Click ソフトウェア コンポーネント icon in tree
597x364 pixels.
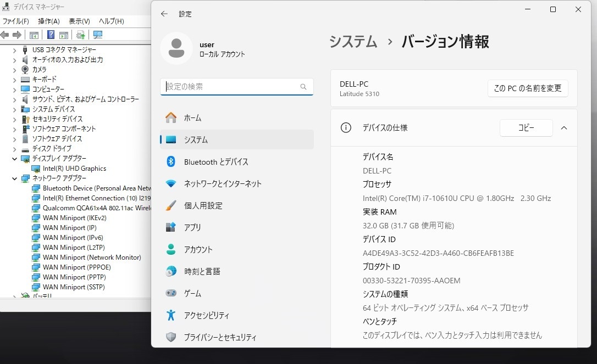pos(25,129)
